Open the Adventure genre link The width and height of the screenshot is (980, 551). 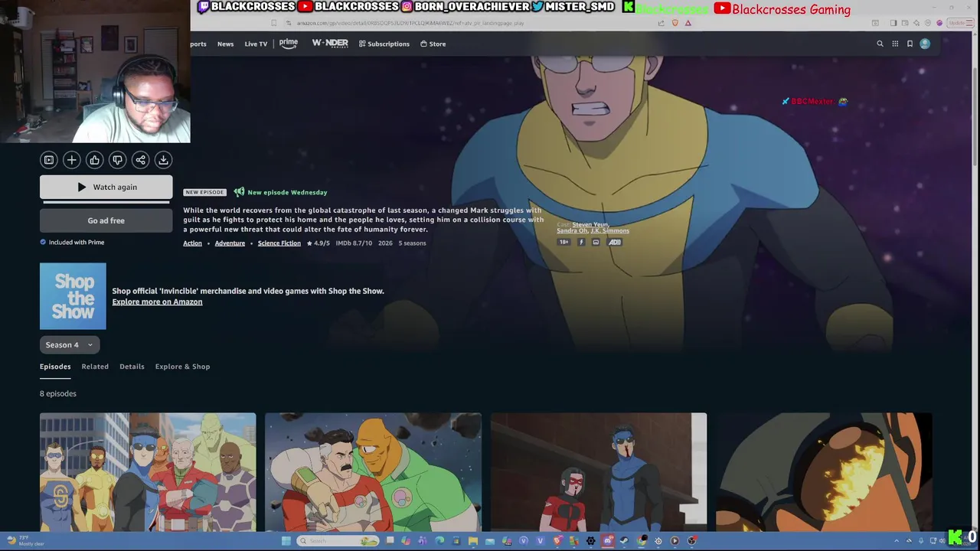[x=230, y=243]
